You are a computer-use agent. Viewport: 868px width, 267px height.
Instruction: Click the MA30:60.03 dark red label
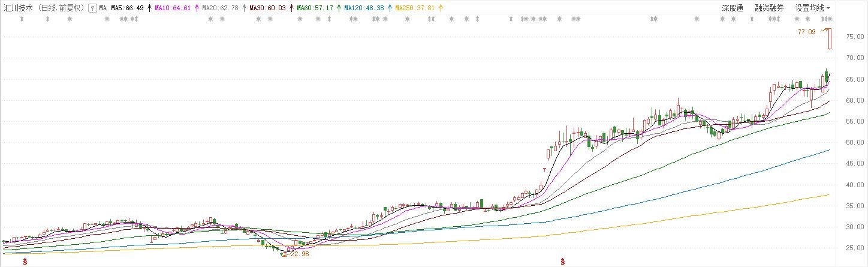click(267, 8)
